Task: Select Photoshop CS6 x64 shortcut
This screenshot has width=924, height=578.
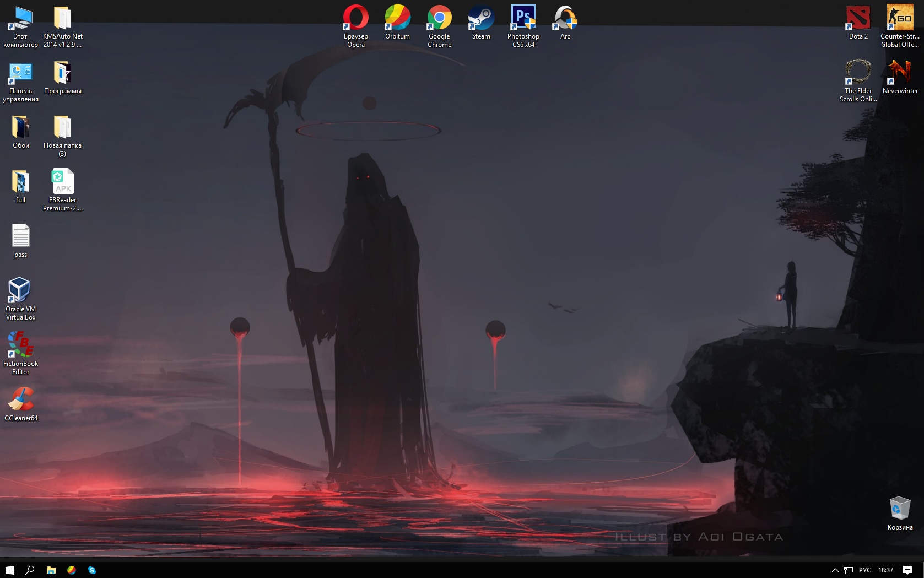Action: pyautogui.click(x=523, y=26)
